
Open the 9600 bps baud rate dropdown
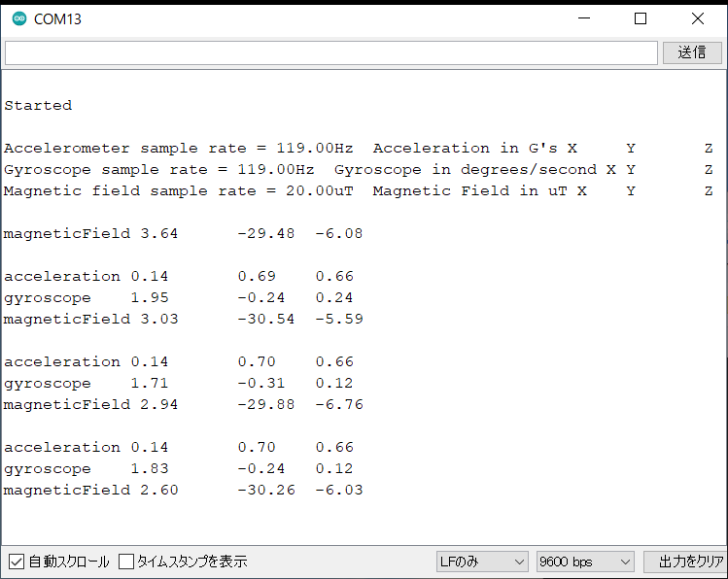585,562
